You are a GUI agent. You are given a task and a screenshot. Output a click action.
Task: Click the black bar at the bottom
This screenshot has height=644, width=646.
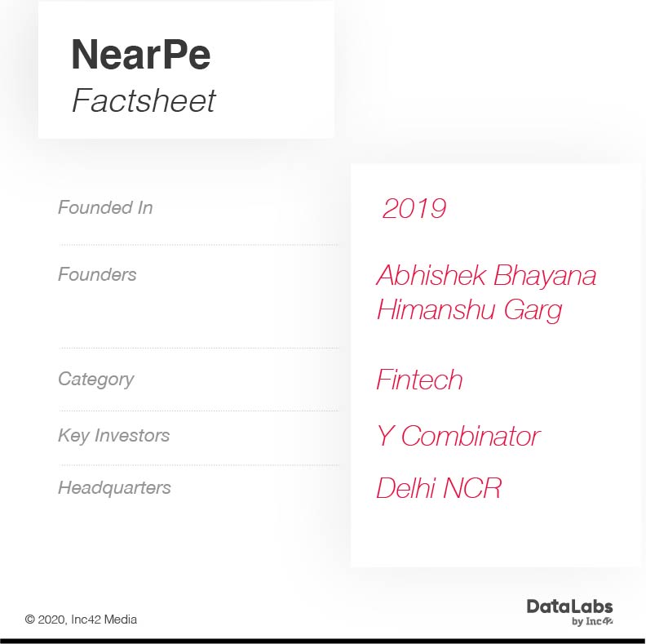[323, 641]
